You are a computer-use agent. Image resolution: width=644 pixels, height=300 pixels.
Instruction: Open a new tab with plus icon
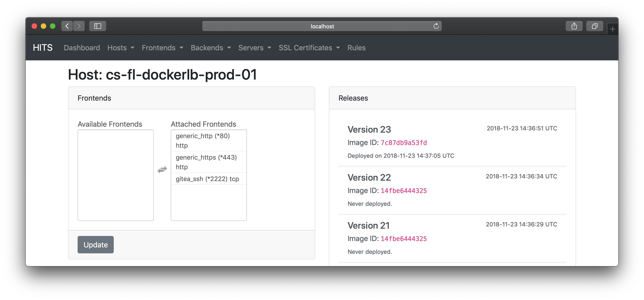pyautogui.click(x=612, y=29)
